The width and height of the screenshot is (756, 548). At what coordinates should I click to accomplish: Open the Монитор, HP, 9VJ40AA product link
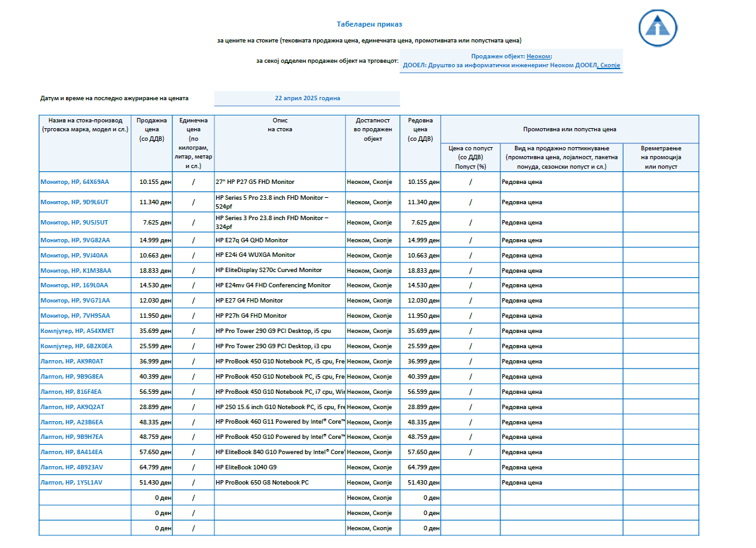[74, 256]
